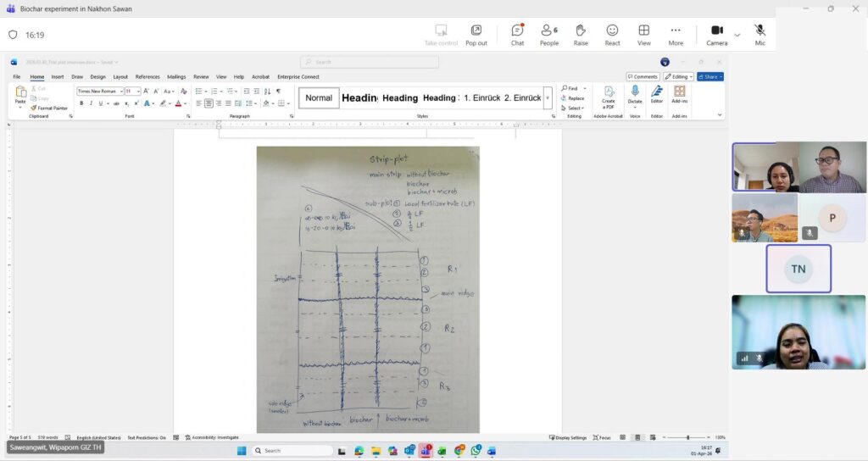Toggle the Mic mute button
Image resolution: width=868 pixels, height=461 pixels.
(759, 34)
